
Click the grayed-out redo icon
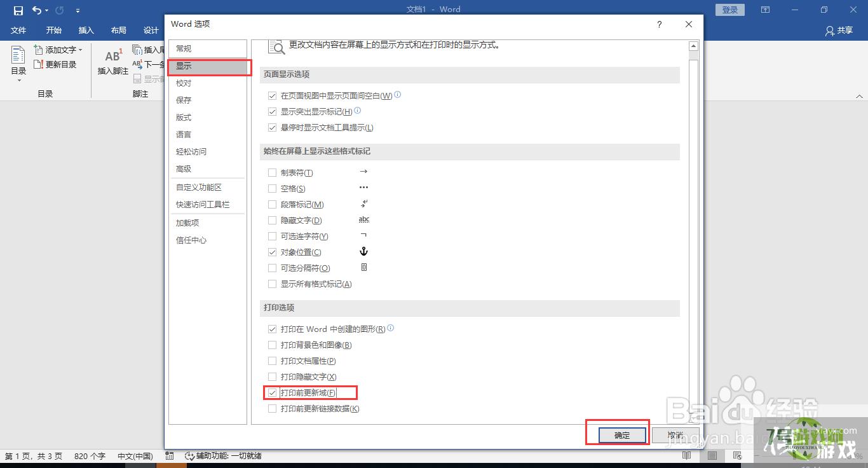click(60, 10)
